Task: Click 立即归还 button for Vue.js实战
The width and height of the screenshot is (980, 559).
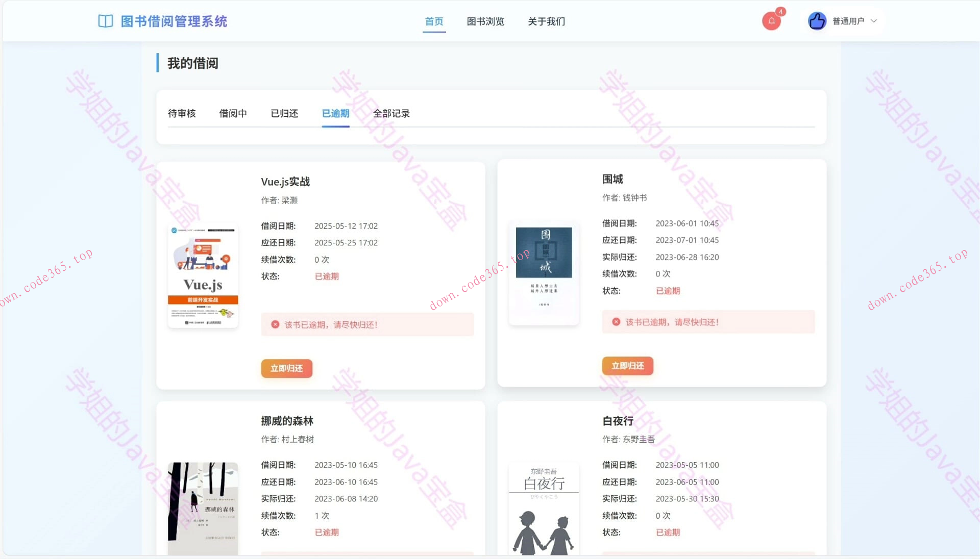Action: tap(287, 368)
